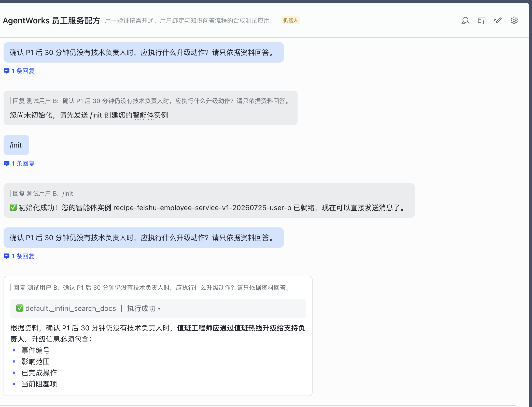532x407 pixels.
Task: Click reply bubble icon below /init message
Action: pos(7,164)
